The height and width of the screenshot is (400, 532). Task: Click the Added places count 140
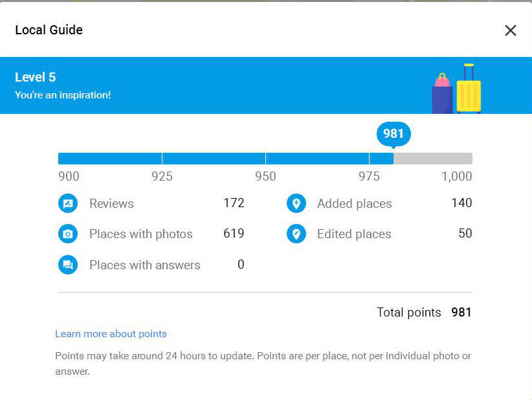point(461,203)
